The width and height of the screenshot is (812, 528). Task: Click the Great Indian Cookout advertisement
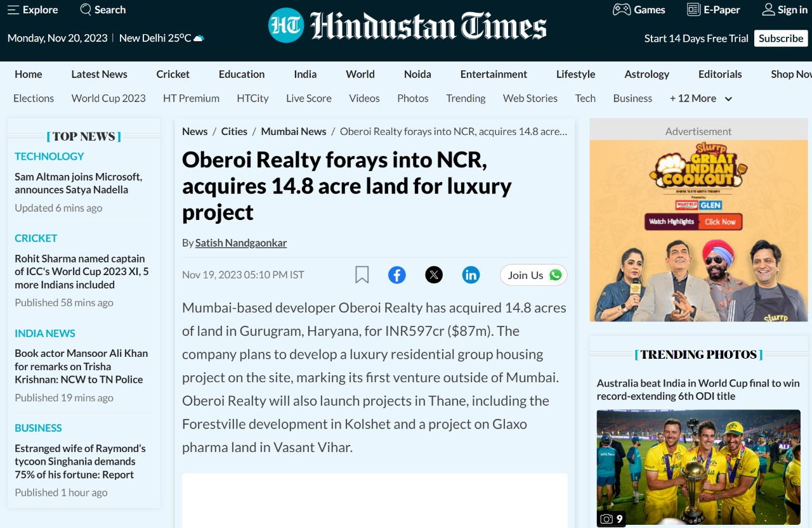point(698,231)
